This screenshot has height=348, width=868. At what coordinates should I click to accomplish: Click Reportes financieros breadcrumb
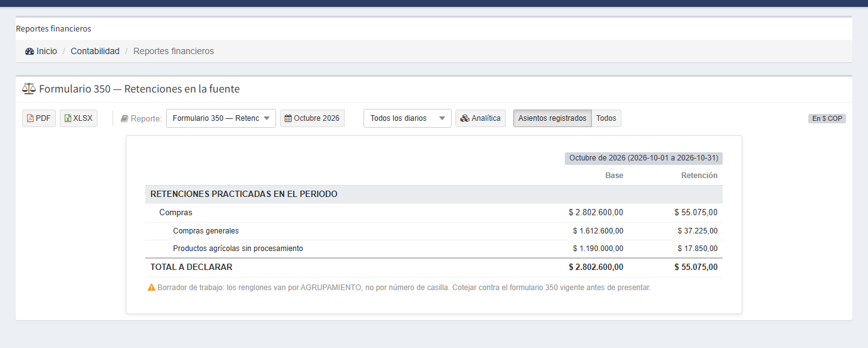174,51
